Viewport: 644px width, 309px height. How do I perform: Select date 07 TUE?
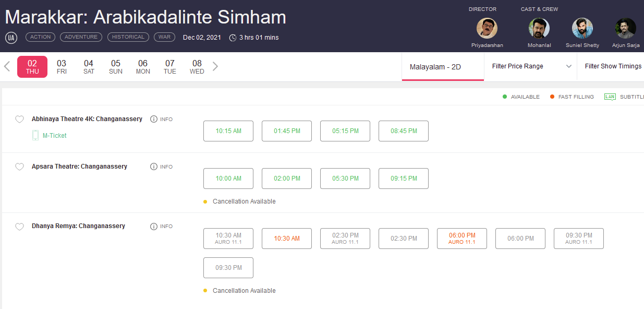[x=170, y=67]
